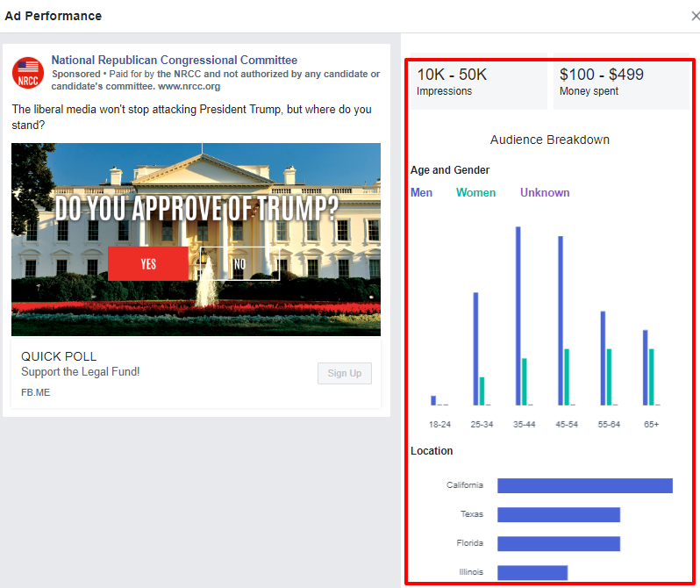Click the Texas location bar
Screen dimensions: 700x588
tap(559, 515)
